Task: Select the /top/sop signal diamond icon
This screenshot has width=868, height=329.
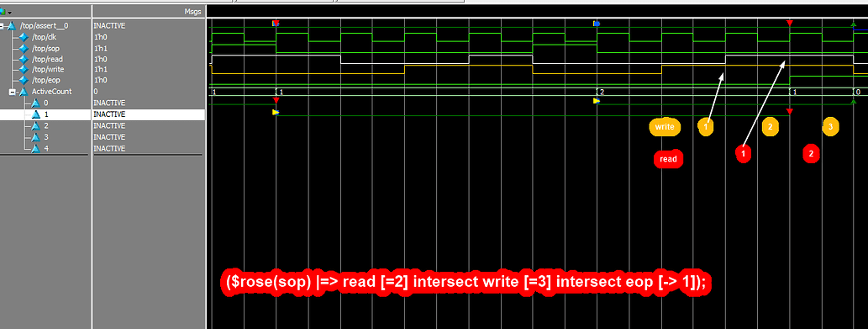Action: point(24,48)
